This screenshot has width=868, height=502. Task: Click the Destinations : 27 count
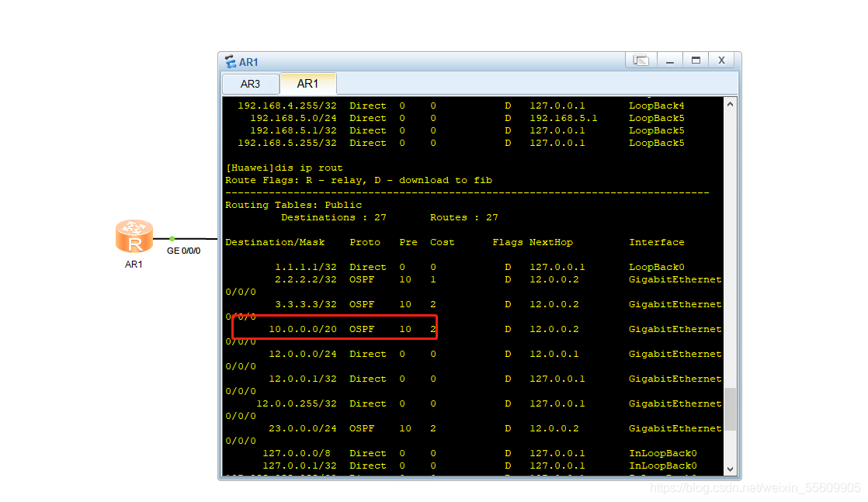pyautogui.click(x=334, y=217)
